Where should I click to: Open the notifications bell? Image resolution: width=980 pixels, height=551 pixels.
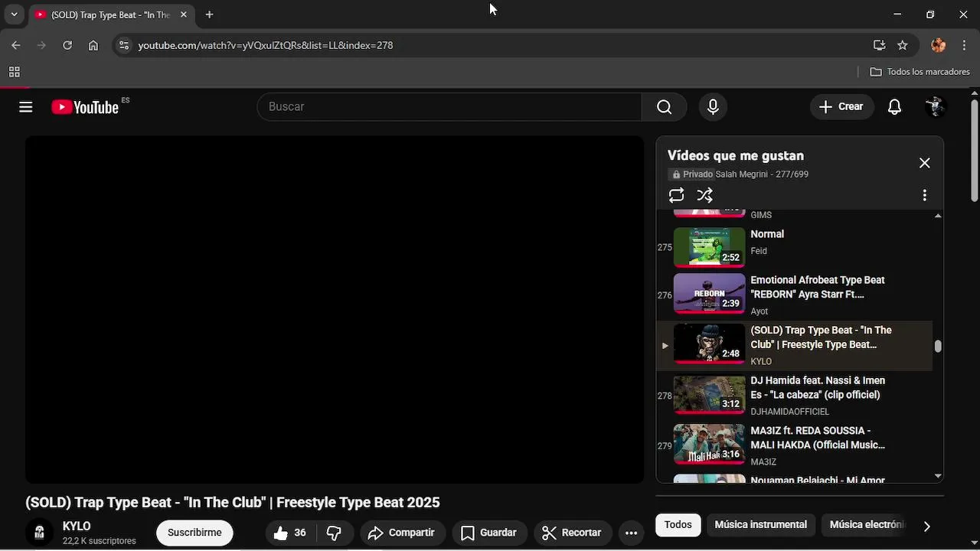pyautogui.click(x=894, y=107)
